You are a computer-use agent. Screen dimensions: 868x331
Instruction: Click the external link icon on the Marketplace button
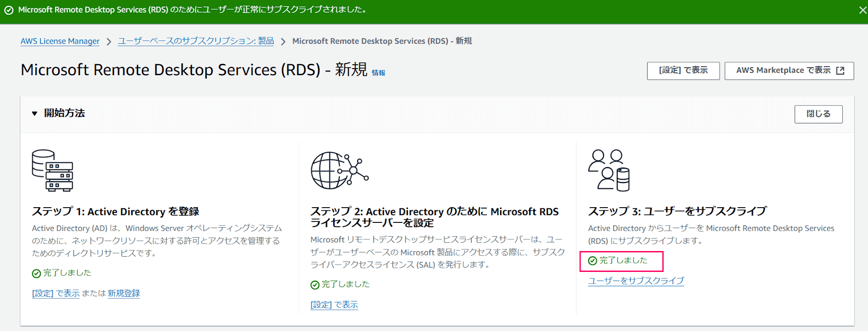pos(840,70)
